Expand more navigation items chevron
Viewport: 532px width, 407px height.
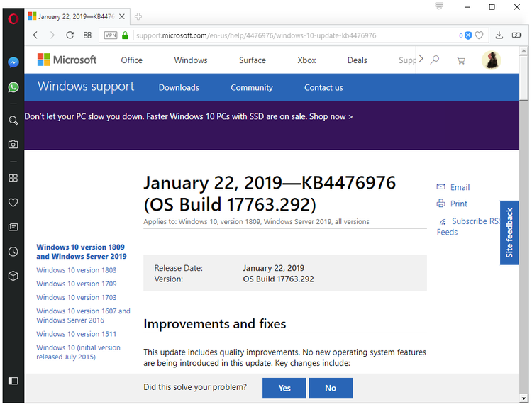pyautogui.click(x=421, y=59)
